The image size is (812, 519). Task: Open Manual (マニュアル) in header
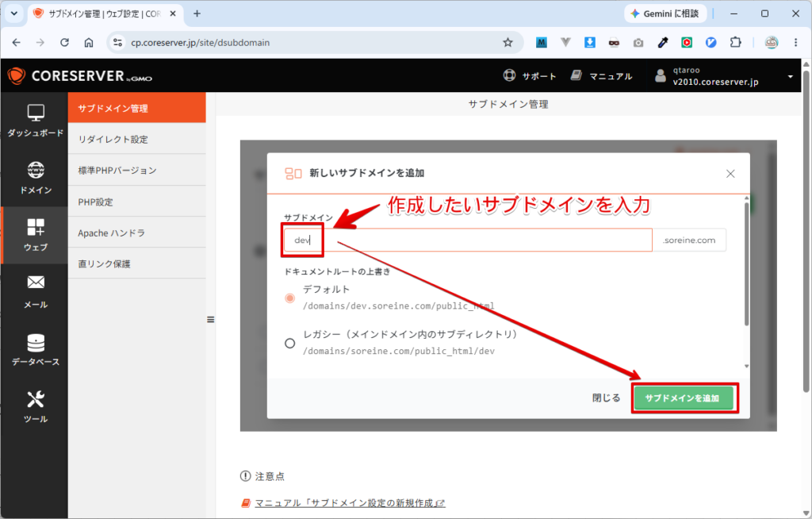pos(602,76)
